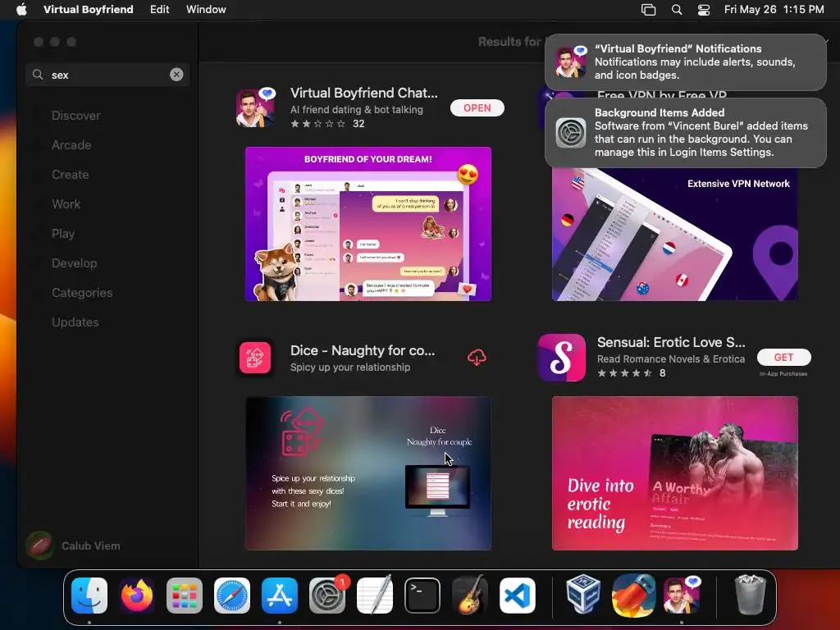Open Dice - Naughty for couple title
The image size is (840, 630).
click(363, 350)
